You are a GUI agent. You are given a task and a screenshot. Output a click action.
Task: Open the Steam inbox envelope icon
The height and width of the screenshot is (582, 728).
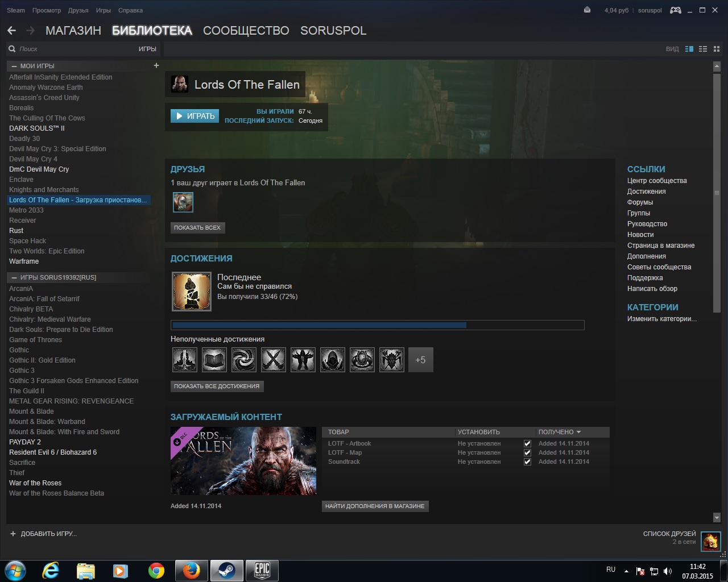[x=587, y=10]
